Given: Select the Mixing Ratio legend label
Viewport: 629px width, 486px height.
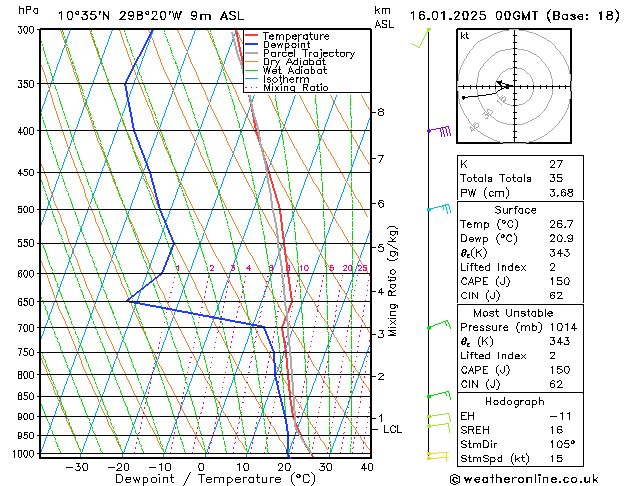Looking at the screenshot, I should pyautogui.click(x=296, y=87).
